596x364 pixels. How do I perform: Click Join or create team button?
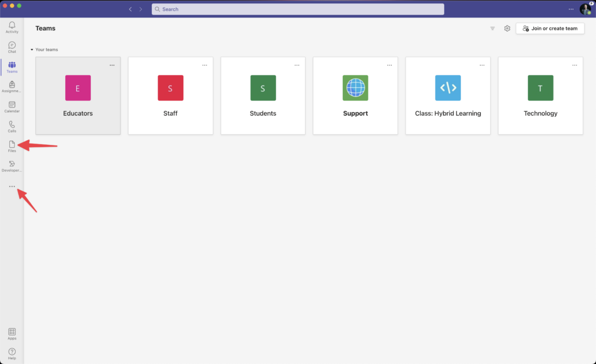point(550,28)
